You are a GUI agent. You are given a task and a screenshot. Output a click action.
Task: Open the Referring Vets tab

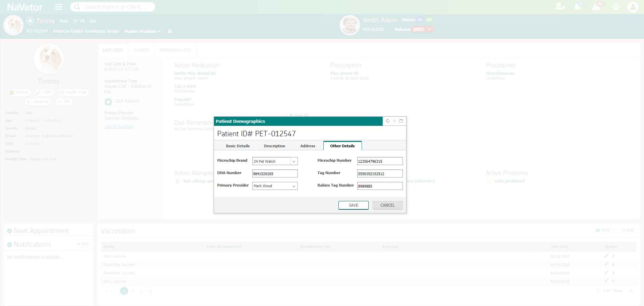tap(175, 50)
